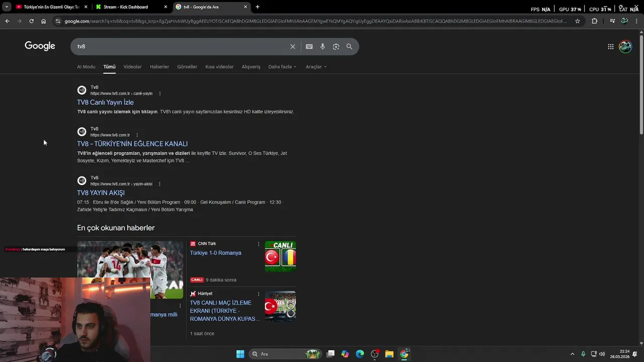Click the Google search input field
Screen dimensions: 644x362
(x=181, y=46)
